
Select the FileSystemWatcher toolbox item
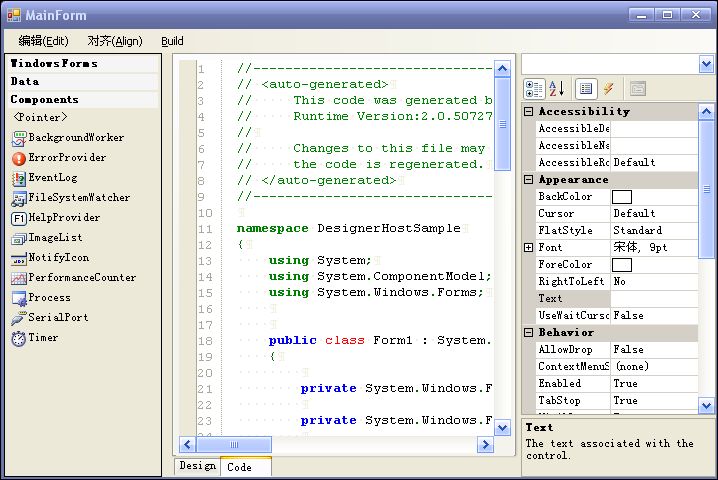(78, 197)
